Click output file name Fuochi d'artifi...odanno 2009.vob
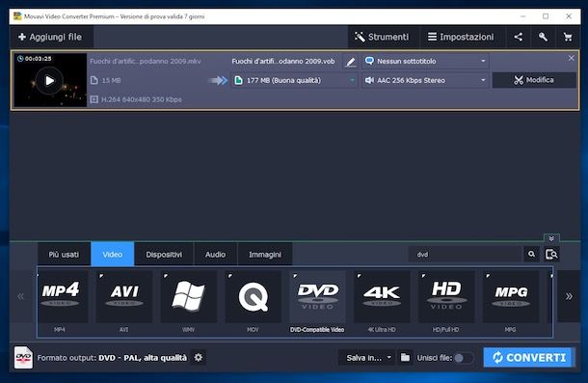The height and width of the screenshot is (383, 588). 283,61
